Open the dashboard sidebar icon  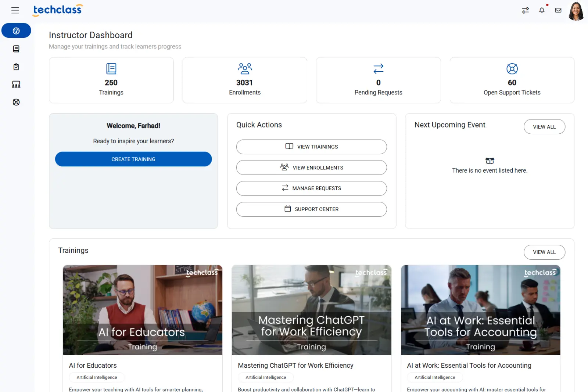tap(16, 30)
